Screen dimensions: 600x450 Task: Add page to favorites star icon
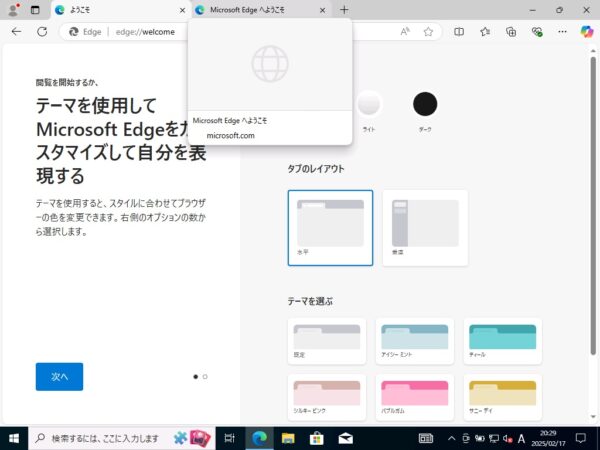pyautogui.click(x=428, y=32)
